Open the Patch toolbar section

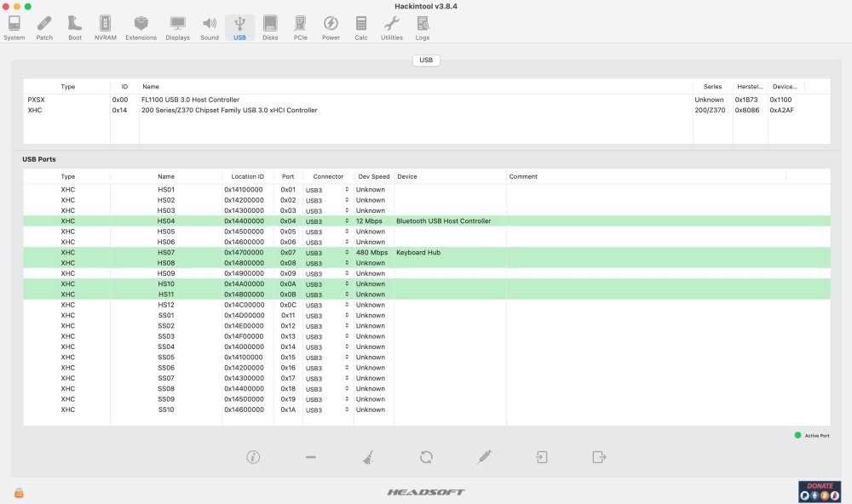(x=44, y=28)
